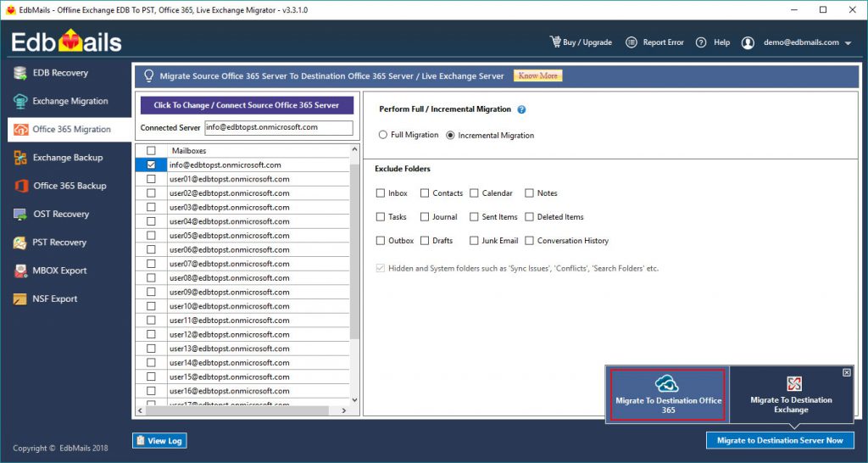Click the Exchange Migration sidebar icon
The width and height of the screenshot is (868, 463).
point(20,102)
